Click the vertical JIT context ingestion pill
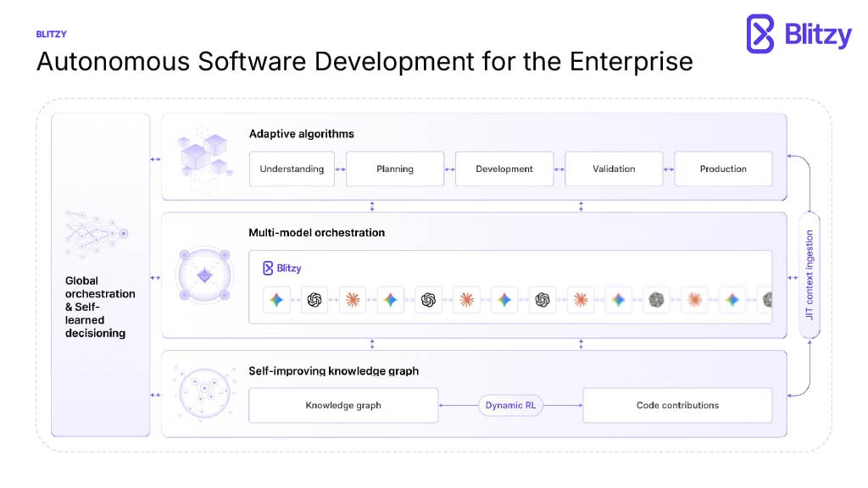Screen dimensions: 868x488 tap(810, 275)
